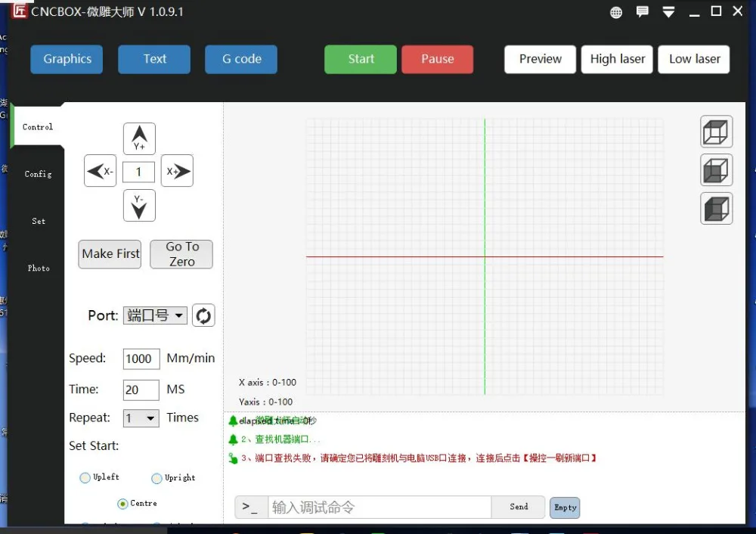Enable High laser mode

(x=617, y=59)
